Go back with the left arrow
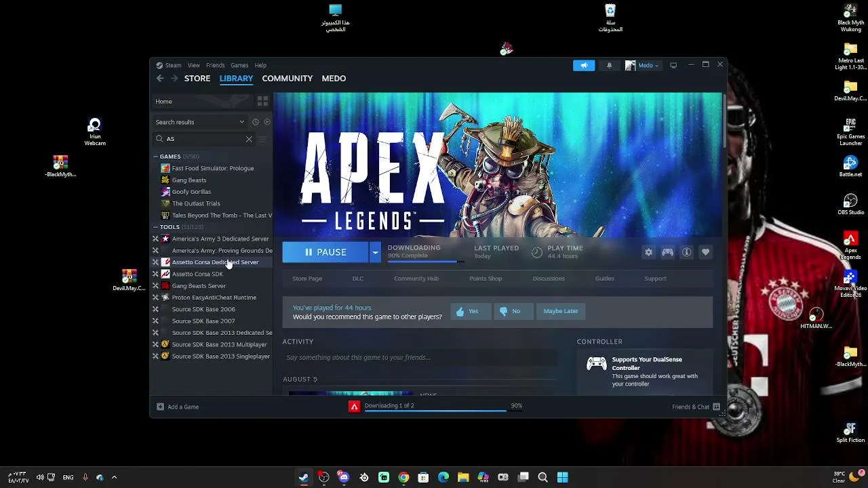Screen dimensions: 868x488 (x=160, y=79)
